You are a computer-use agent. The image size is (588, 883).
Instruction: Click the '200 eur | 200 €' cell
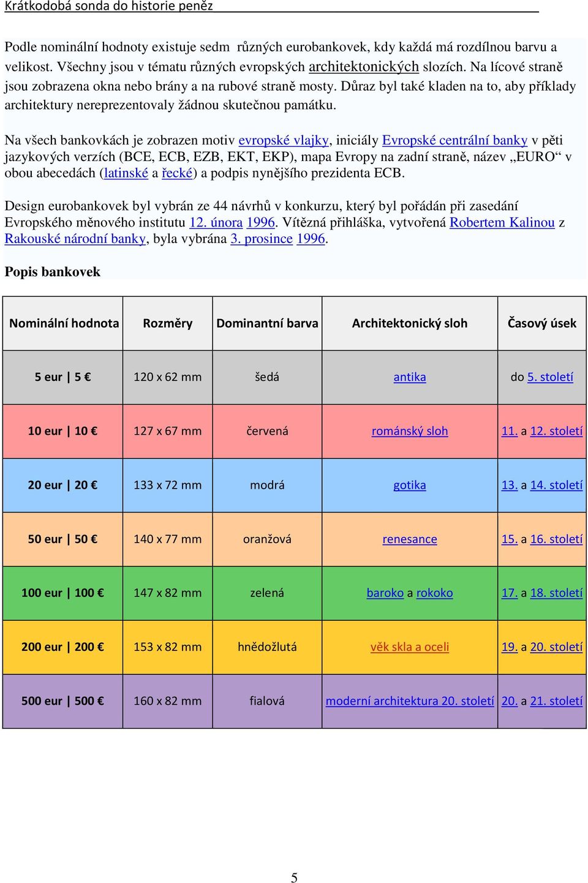coord(63,647)
